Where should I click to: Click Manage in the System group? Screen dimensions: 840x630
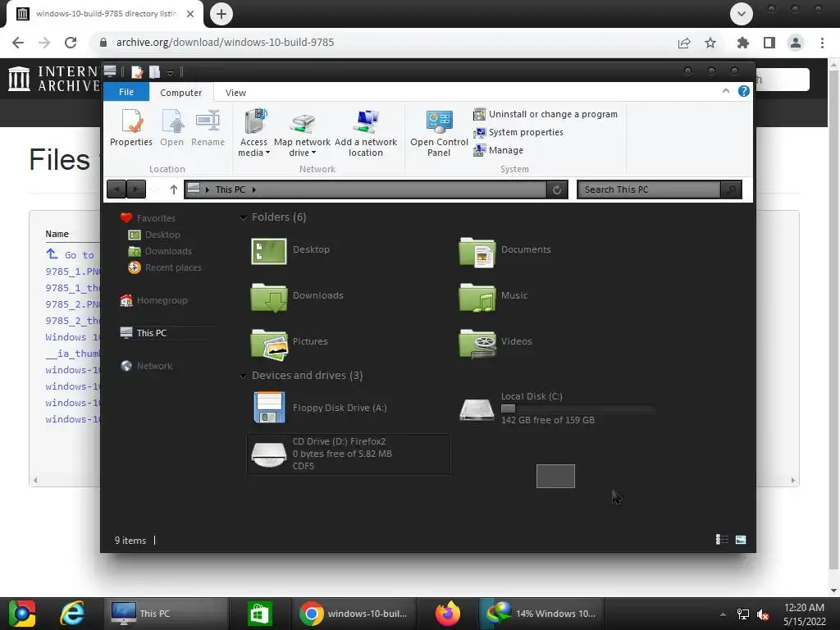[498, 151]
